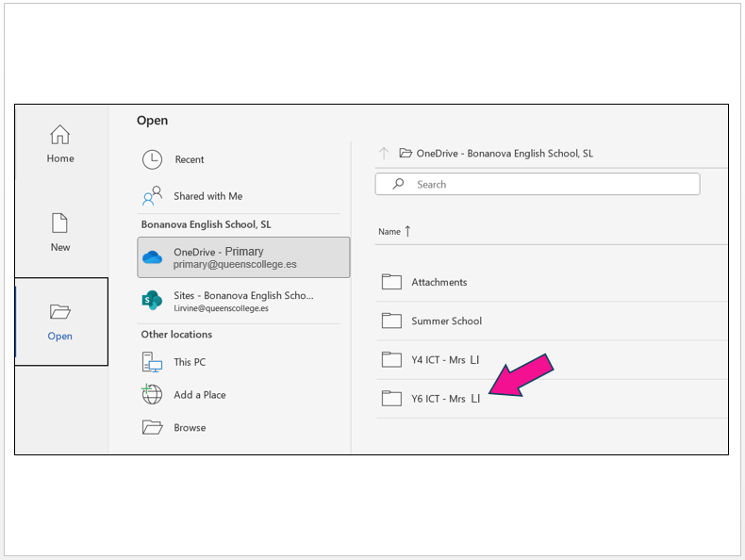Click the New document icon
The width and height of the screenshot is (745, 560).
60,223
